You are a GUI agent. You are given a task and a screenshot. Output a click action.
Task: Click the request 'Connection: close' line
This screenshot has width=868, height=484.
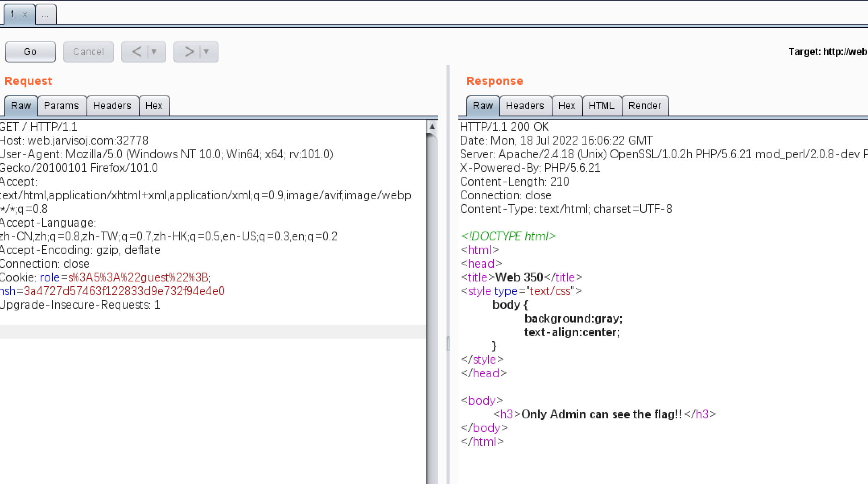[x=45, y=264]
